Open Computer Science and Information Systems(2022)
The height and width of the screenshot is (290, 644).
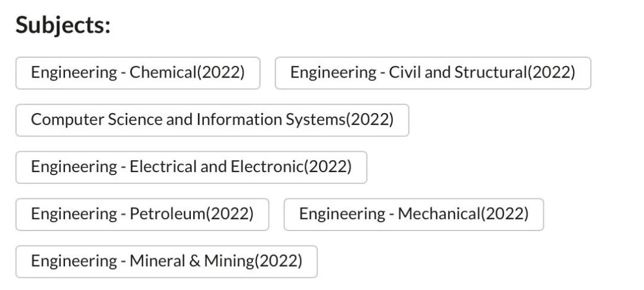(x=212, y=120)
